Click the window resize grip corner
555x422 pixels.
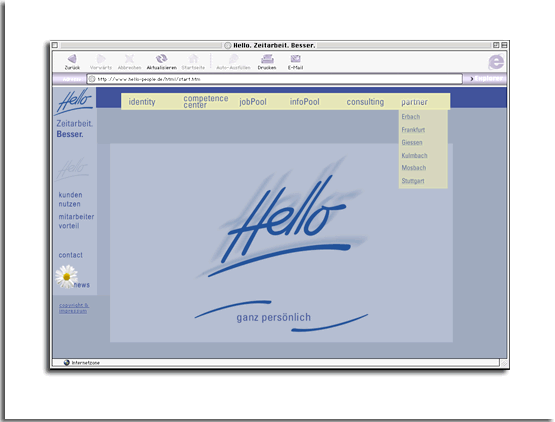coord(504,363)
